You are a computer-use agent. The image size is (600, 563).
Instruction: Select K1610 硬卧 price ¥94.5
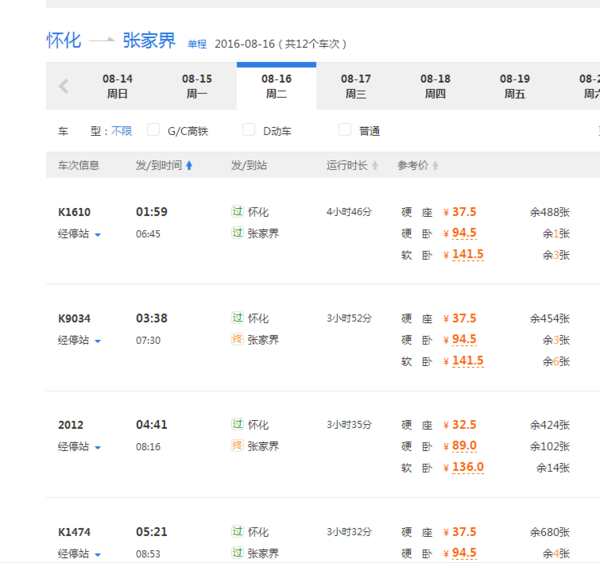click(x=460, y=233)
